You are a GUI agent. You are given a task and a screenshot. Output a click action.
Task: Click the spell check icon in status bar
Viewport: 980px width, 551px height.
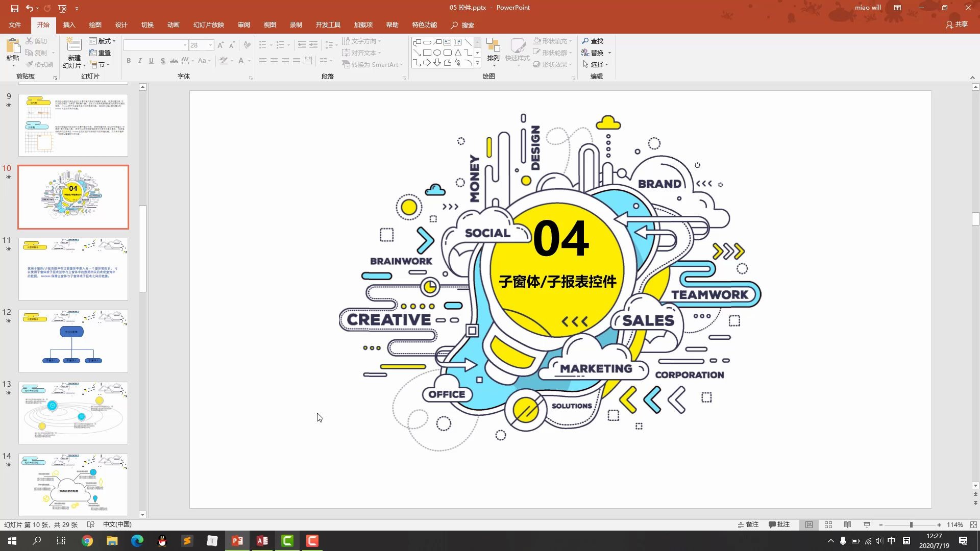coord(91,524)
